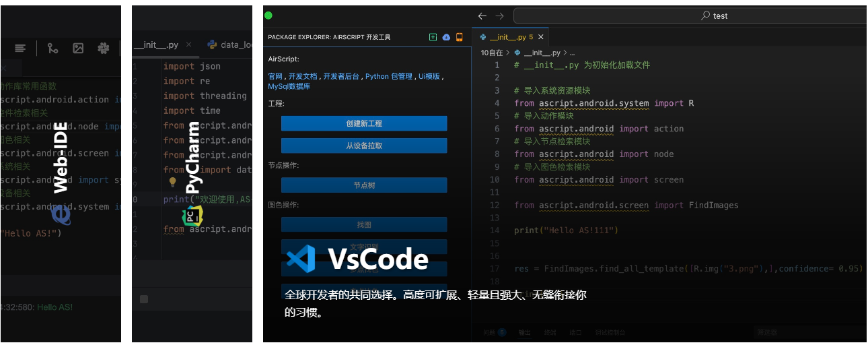Click the Internet Explorer logo on Web-IDE card
Screen dimensions: 868x345
pyautogui.click(x=61, y=214)
